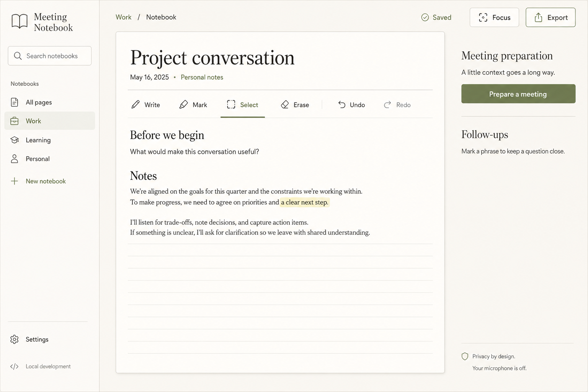Click 'Your microphone is off.' status text
The height and width of the screenshot is (392, 588).
499,368
